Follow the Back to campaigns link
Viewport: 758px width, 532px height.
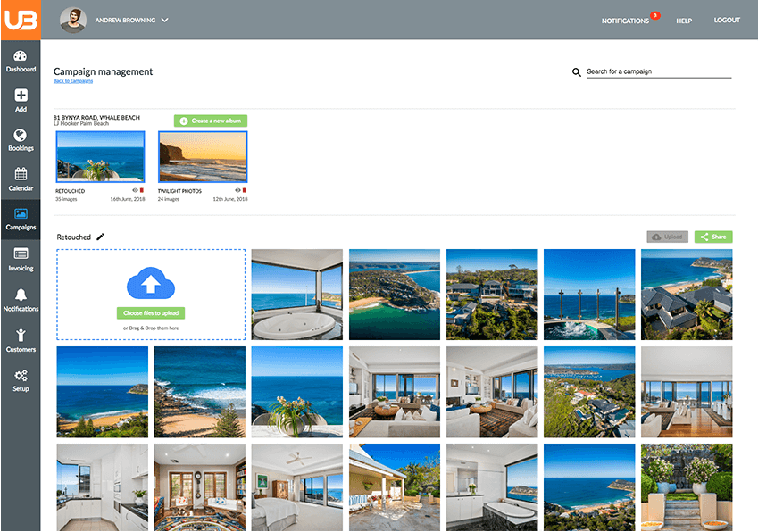71,81
